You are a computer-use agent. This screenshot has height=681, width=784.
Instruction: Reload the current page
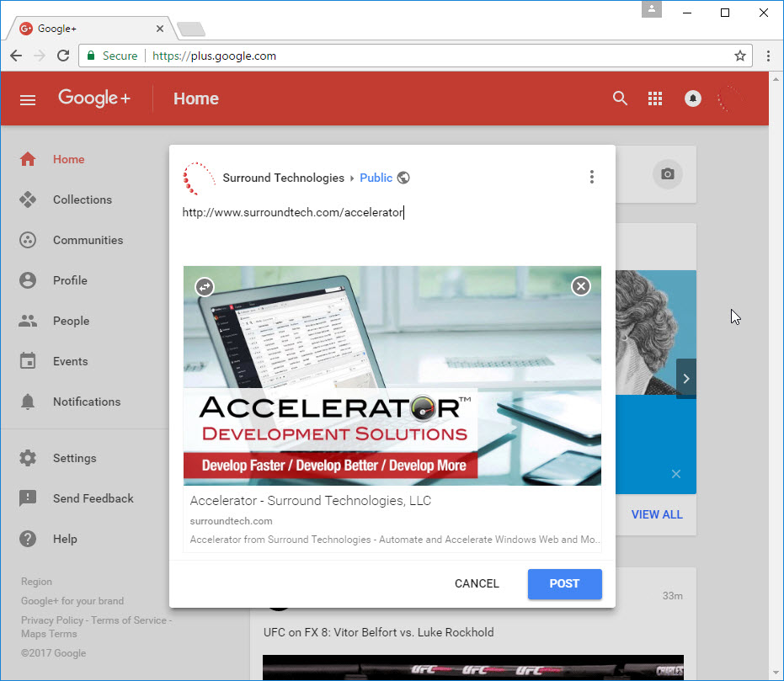click(x=63, y=56)
